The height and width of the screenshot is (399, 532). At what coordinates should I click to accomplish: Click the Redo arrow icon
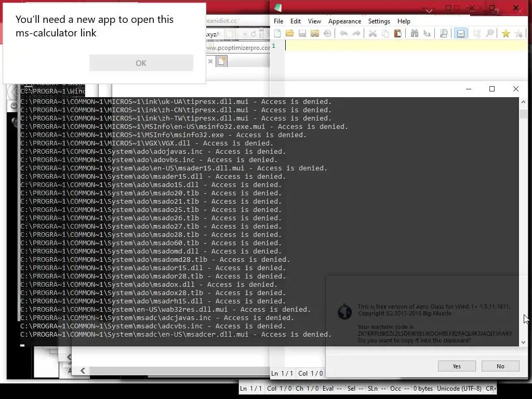(356, 33)
